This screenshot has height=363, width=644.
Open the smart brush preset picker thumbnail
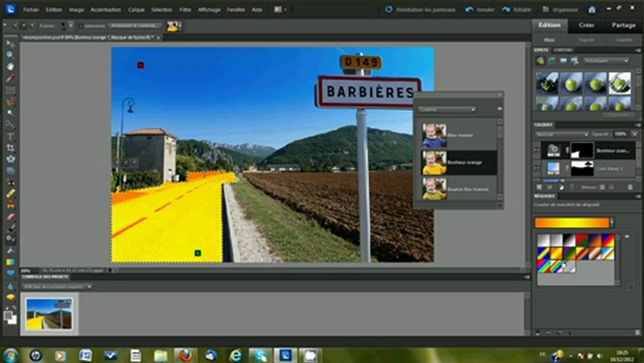174,26
